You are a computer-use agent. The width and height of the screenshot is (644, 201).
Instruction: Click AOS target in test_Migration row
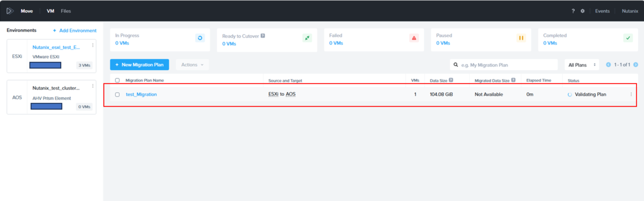[x=290, y=94]
